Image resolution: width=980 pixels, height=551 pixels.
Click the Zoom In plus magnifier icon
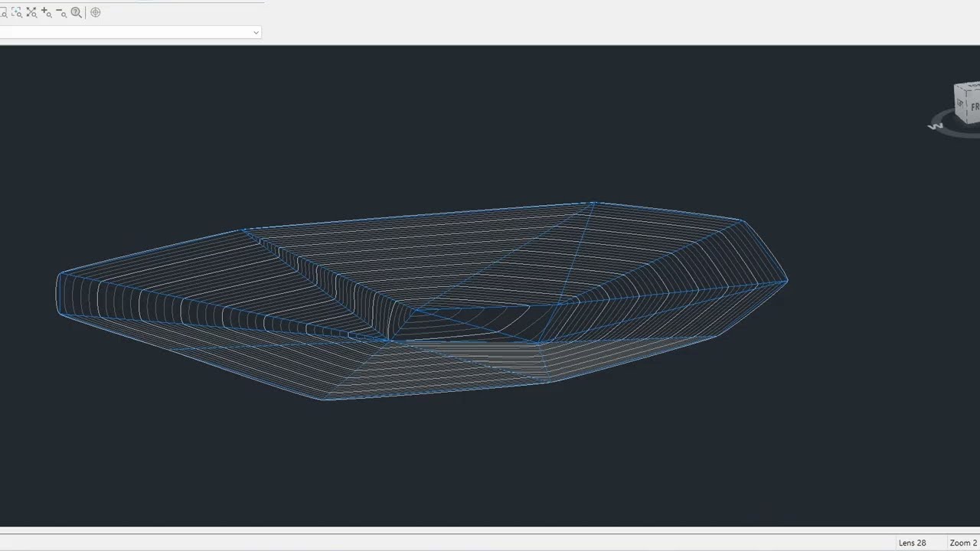tap(46, 12)
